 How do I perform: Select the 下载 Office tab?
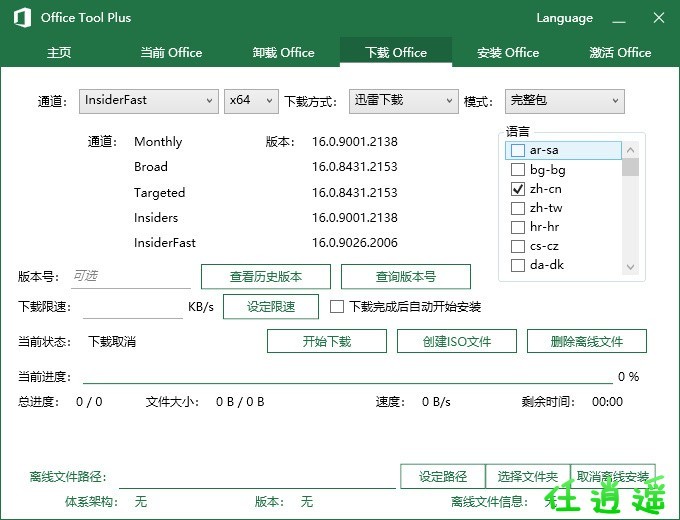pyautogui.click(x=396, y=52)
